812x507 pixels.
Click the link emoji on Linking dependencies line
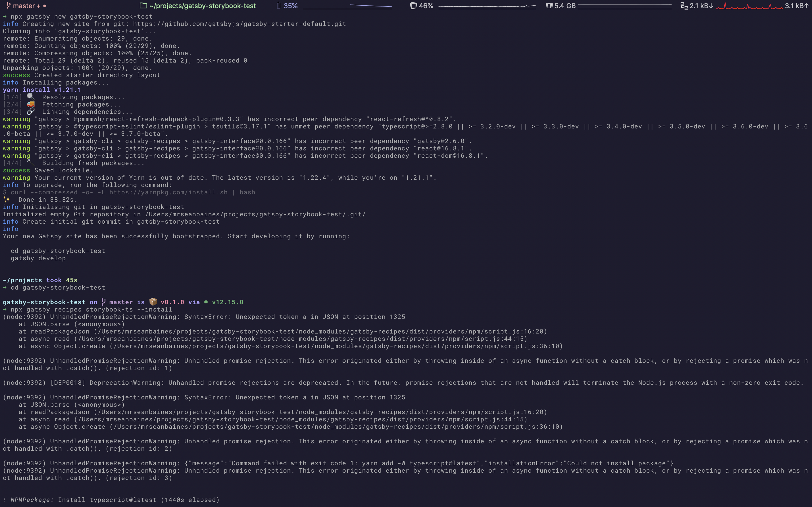click(x=30, y=111)
